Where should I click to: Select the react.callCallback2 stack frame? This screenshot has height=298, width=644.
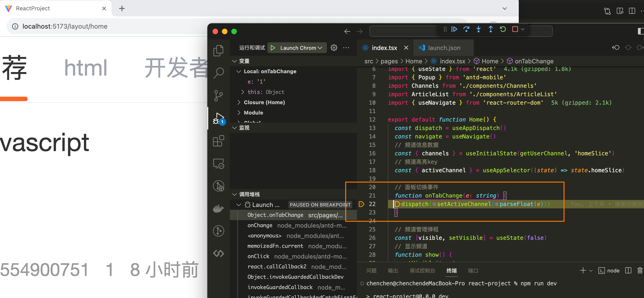coord(293,267)
